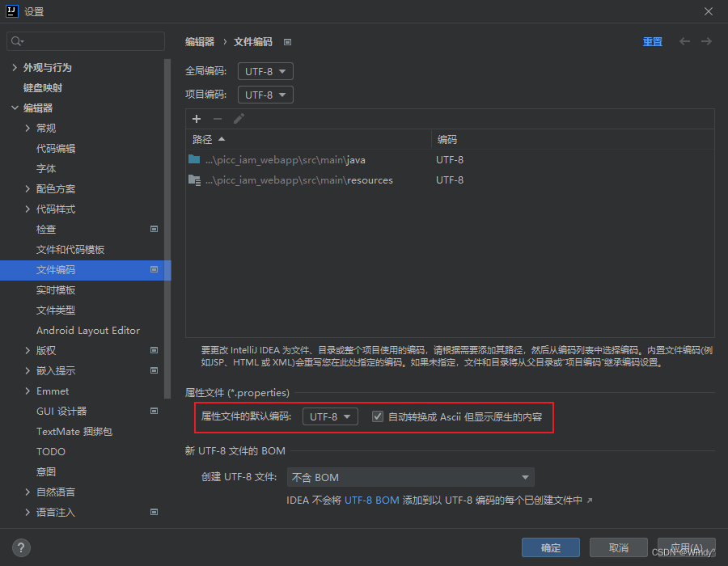Click UTF-8 encoding cell for java row
The width and height of the screenshot is (728, 566).
click(x=450, y=159)
